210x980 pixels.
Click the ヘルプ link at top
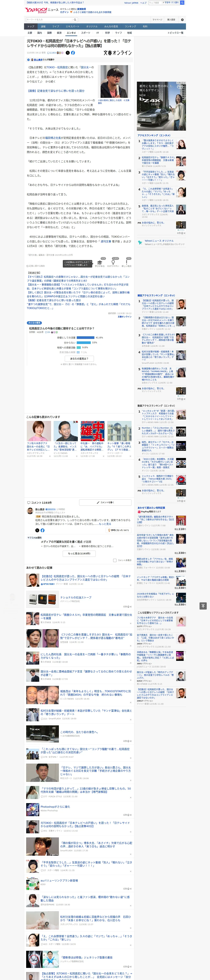143,3
